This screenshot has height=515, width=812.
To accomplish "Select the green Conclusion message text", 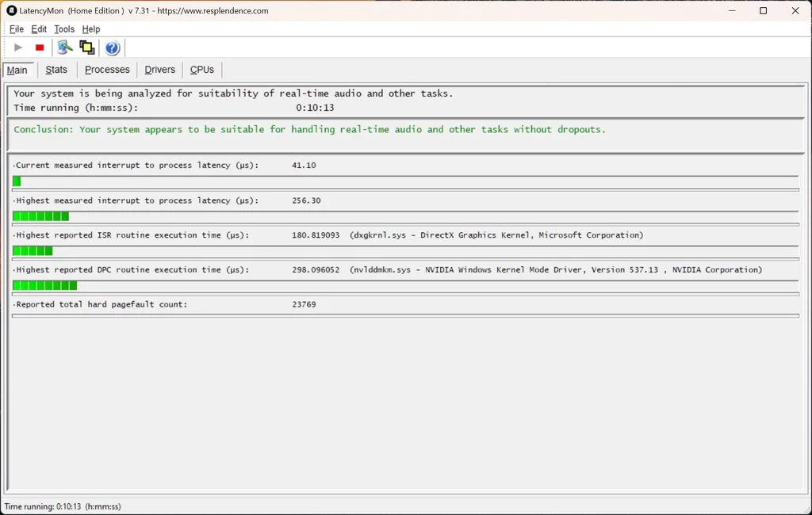I will [x=310, y=129].
